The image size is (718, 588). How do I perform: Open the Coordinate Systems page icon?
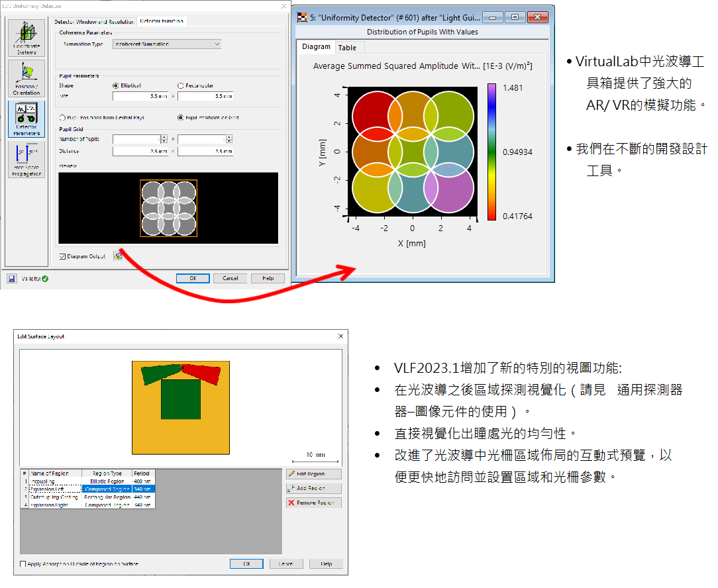[x=26, y=37]
